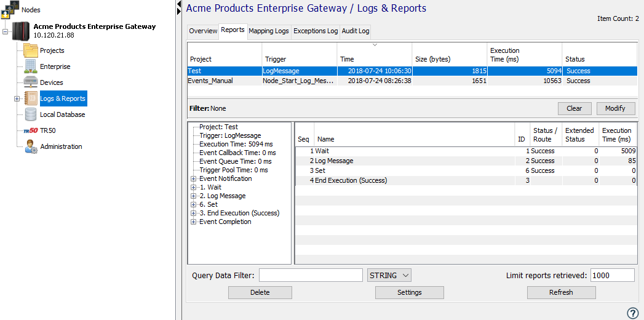Screen dimensions: 644x320
Task: Collapse the left panel with the splitter arrow
Action: pyautogui.click(x=178, y=4)
